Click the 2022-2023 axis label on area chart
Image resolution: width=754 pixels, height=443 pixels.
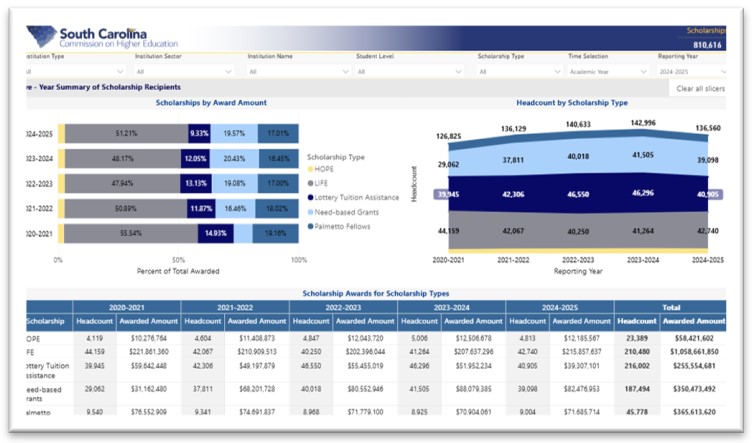(x=578, y=260)
